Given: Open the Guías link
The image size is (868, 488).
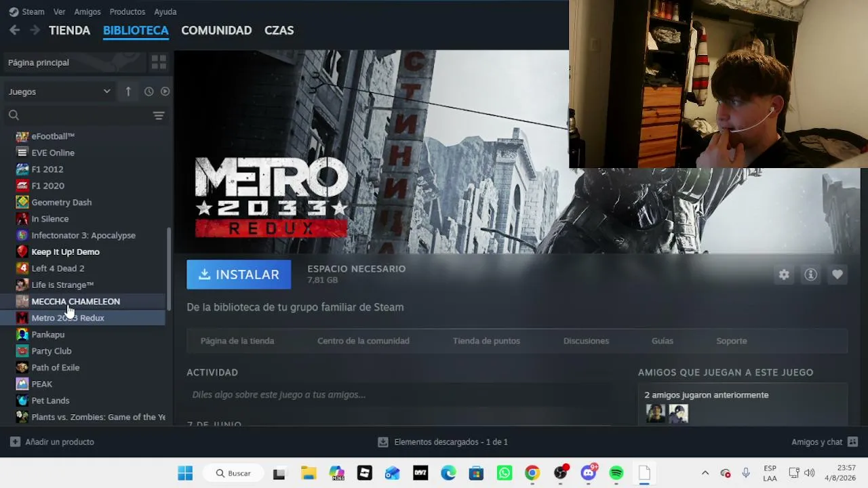Looking at the screenshot, I should pos(663,341).
